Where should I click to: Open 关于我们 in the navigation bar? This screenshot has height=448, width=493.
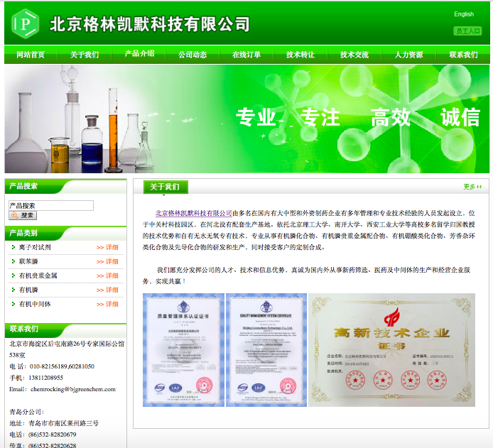pyautogui.click(x=85, y=55)
